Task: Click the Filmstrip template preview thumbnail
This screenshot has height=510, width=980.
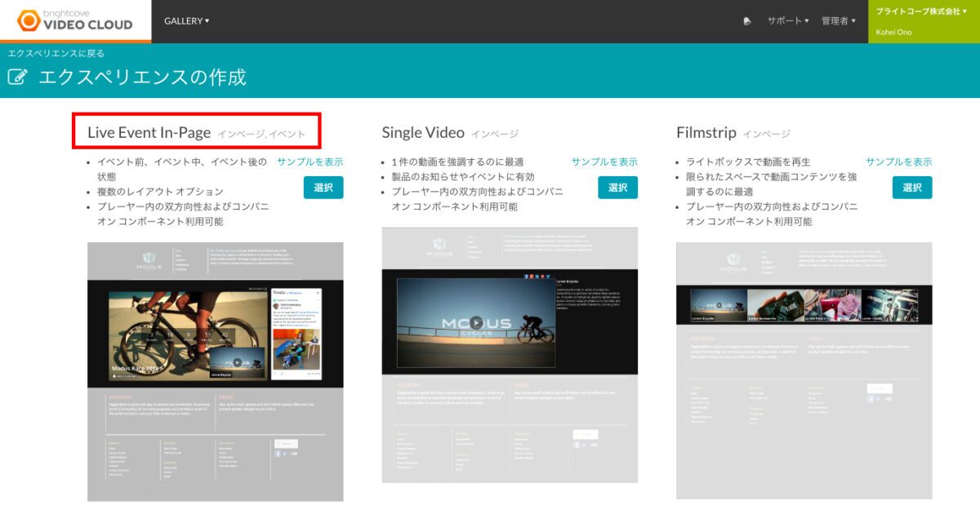Action: click(804, 370)
